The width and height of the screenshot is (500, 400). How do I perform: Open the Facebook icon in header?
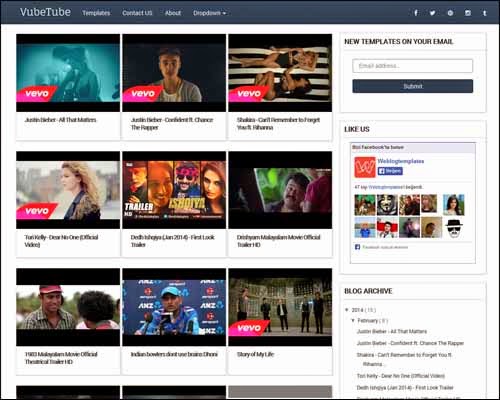[x=416, y=13]
